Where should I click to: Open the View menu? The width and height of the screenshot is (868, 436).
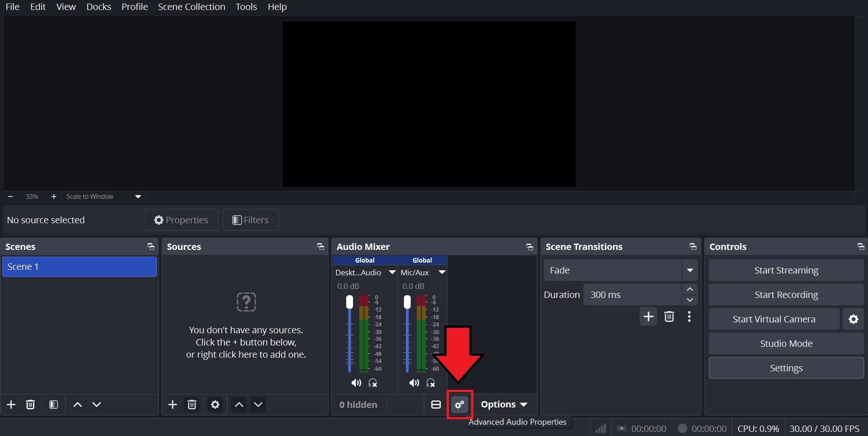click(x=66, y=7)
